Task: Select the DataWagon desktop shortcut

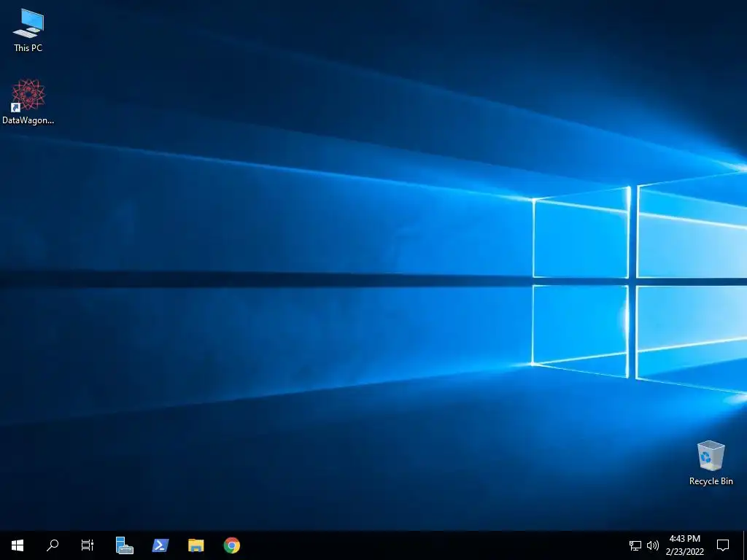Action: pos(28,102)
